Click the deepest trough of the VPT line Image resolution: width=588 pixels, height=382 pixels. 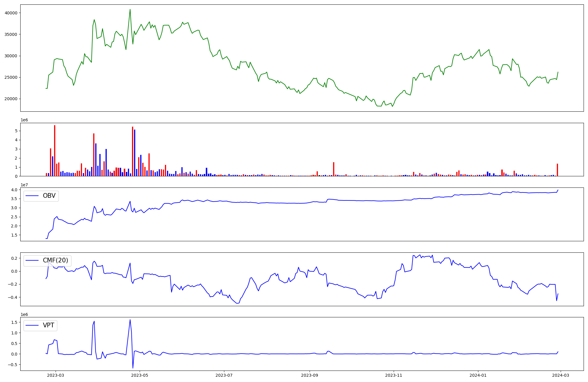click(133, 368)
